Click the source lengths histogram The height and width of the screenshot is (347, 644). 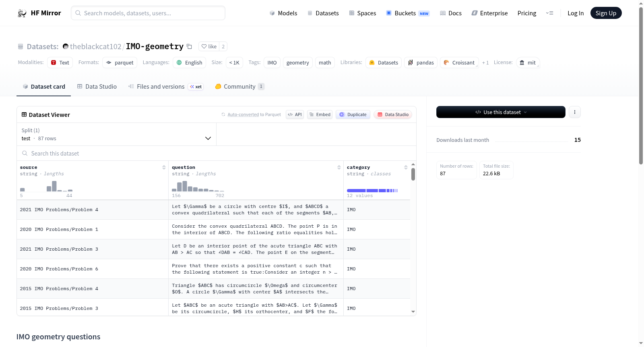(x=46, y=186)
